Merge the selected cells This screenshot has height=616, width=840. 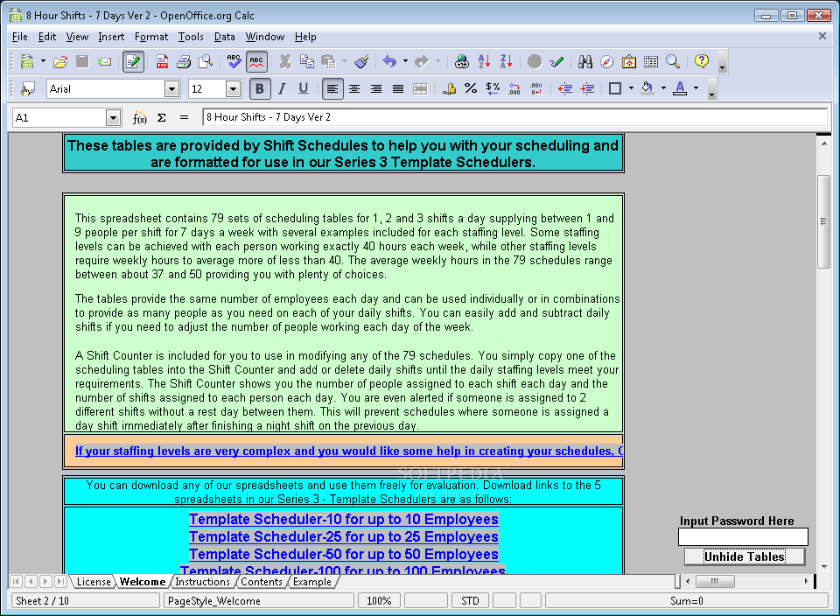coord(420,89)
